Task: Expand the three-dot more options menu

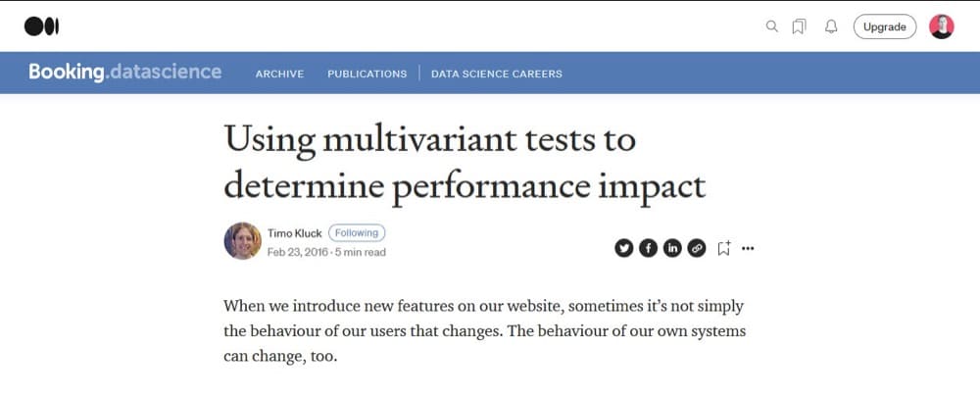Action: pyautogui.click(x=748, y=248)
